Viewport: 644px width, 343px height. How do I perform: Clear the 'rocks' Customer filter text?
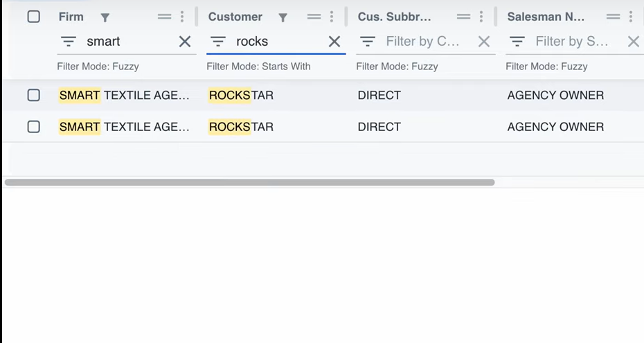[x=334, y=42]
